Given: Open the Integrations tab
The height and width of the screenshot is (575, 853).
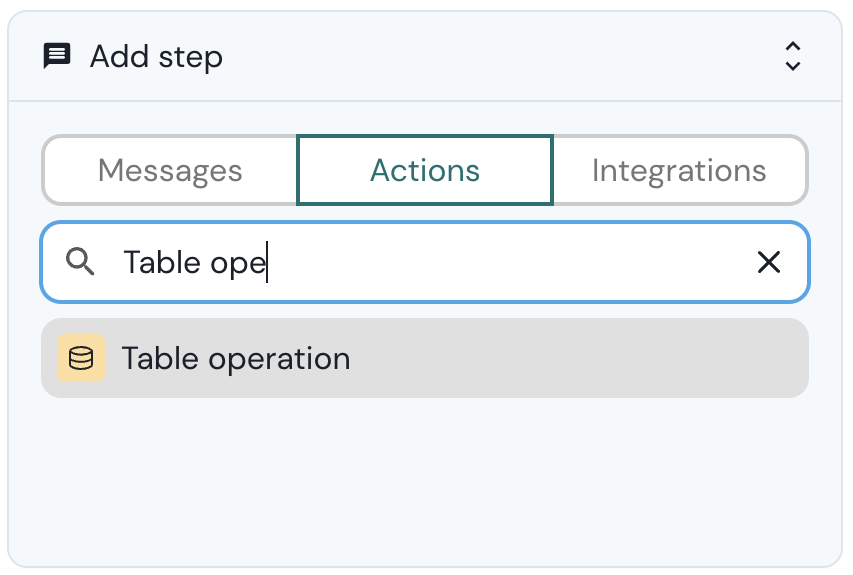Looking at the screenshot, I should click(x=679, y=170).
